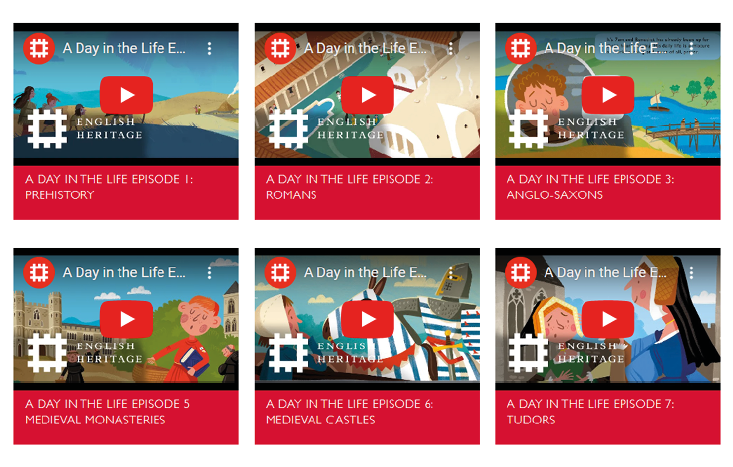The width and height of the screenshot is (733, 467).
Task: Click English Heritage channel icon on Romans video
Action: [x=280, y=48]
